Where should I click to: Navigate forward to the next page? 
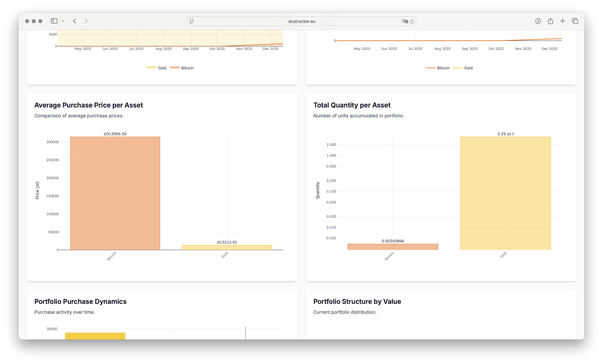pyautogui.click(x=86, y=21)
